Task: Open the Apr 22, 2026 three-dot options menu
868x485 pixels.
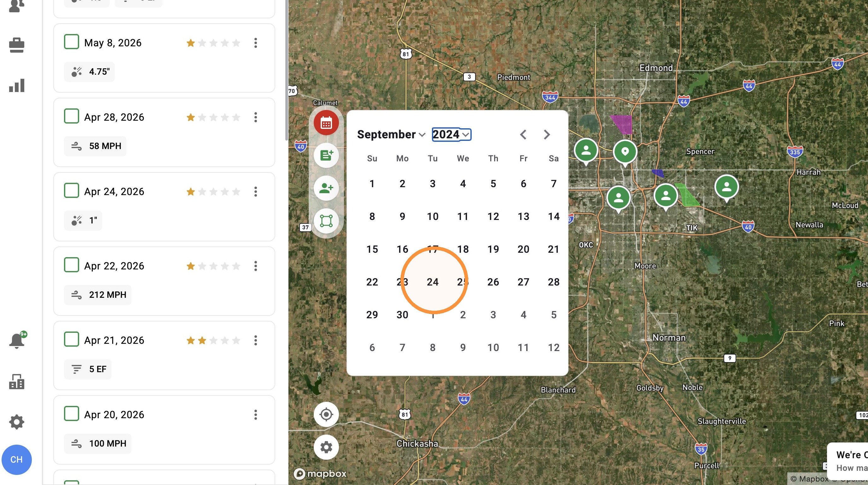Action: pos(256,266)
